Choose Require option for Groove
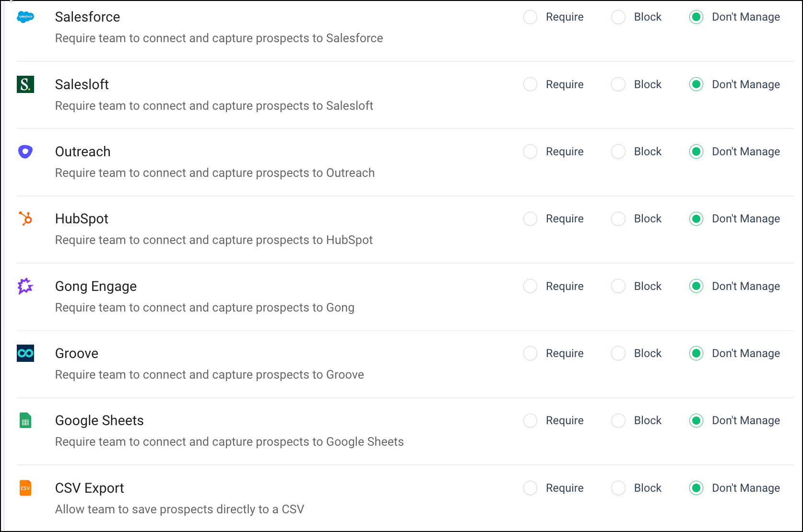803x532 pixels. point(530,353)
